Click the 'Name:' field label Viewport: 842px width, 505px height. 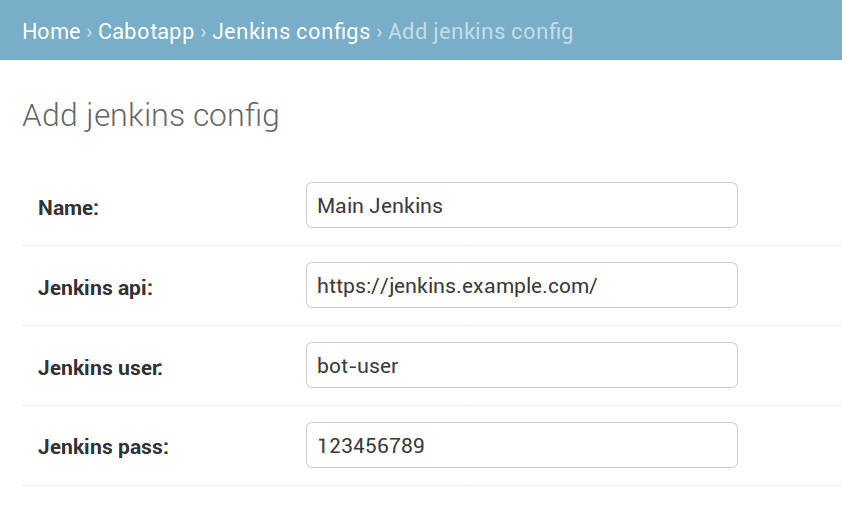point(69,208)
